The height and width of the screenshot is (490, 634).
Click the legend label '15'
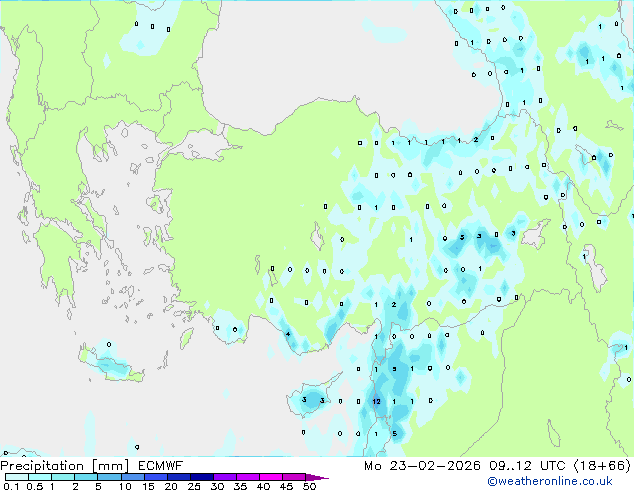(x=148, y=486)
